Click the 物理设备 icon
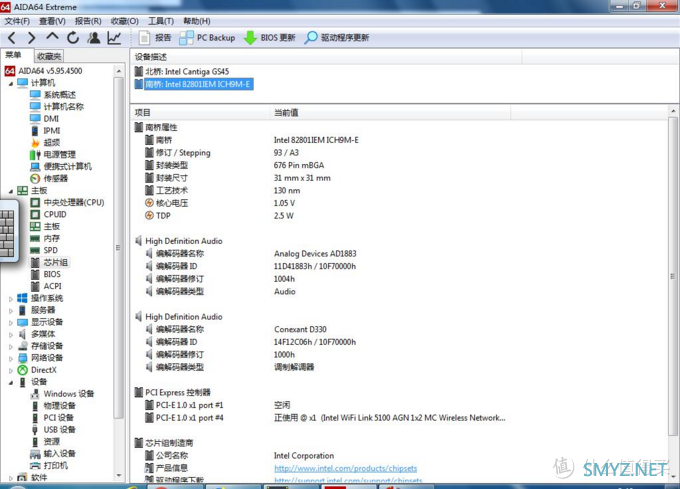Screen dimensions: 680x489 coord(35,406)
